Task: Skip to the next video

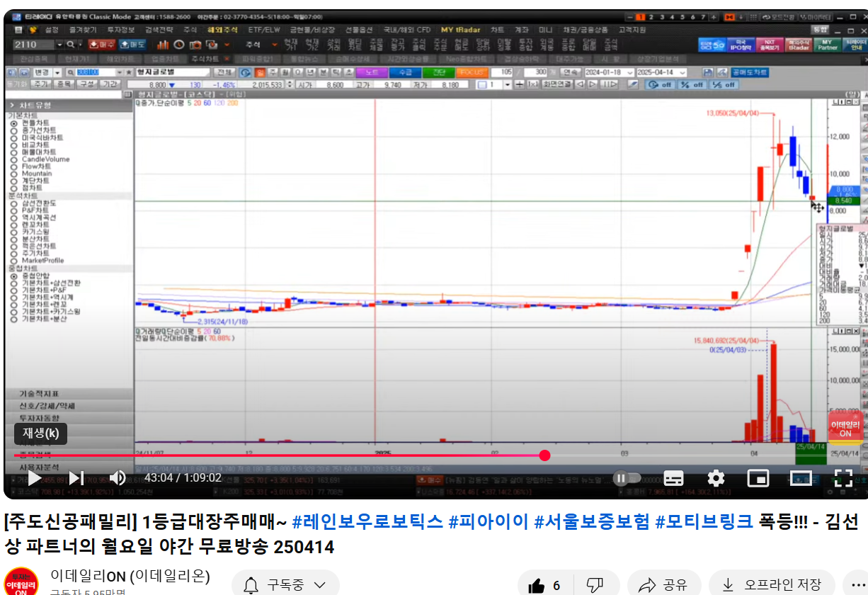Action: pyautogui.click(x=76, y=478)
